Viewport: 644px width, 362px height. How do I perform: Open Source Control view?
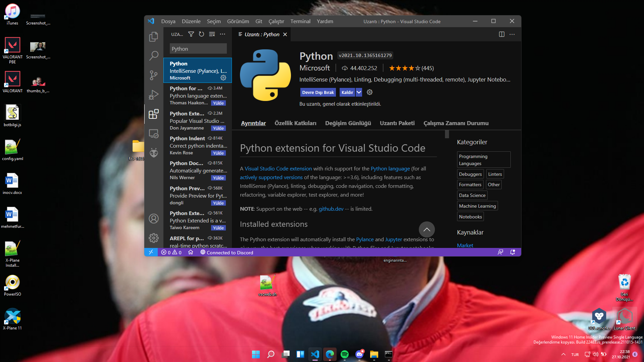pyautogui.click(x=154, y=75)
